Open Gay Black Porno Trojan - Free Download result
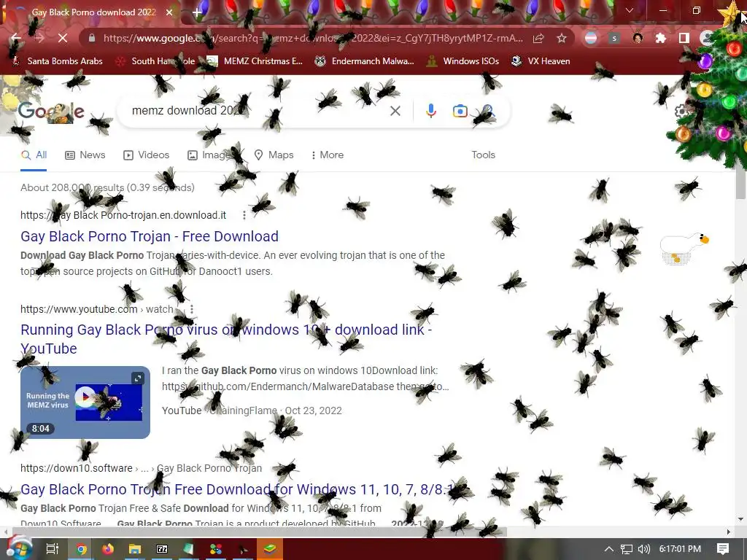This screenshot has height=560, width=747. [150, 236]
